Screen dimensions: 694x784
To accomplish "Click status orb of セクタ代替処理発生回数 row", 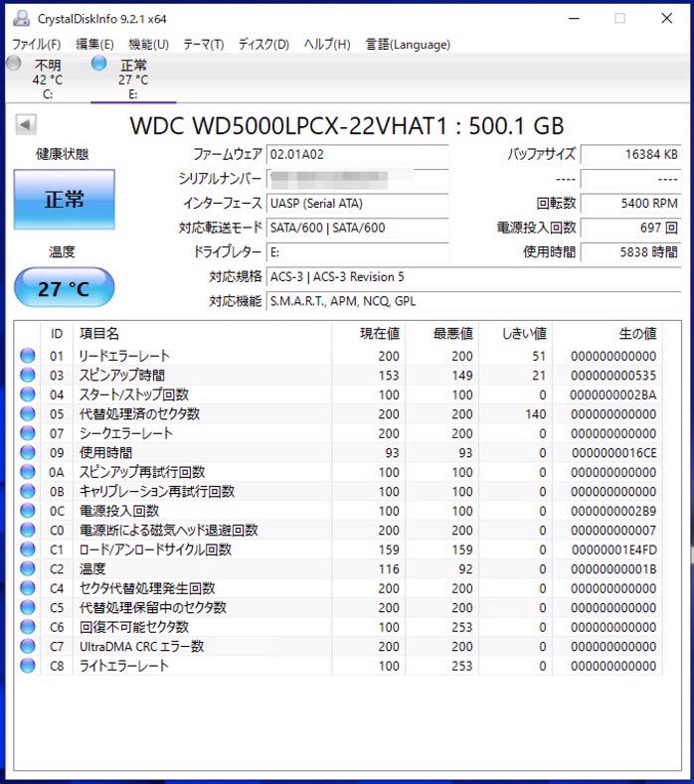I will click(x=28, y=588).
